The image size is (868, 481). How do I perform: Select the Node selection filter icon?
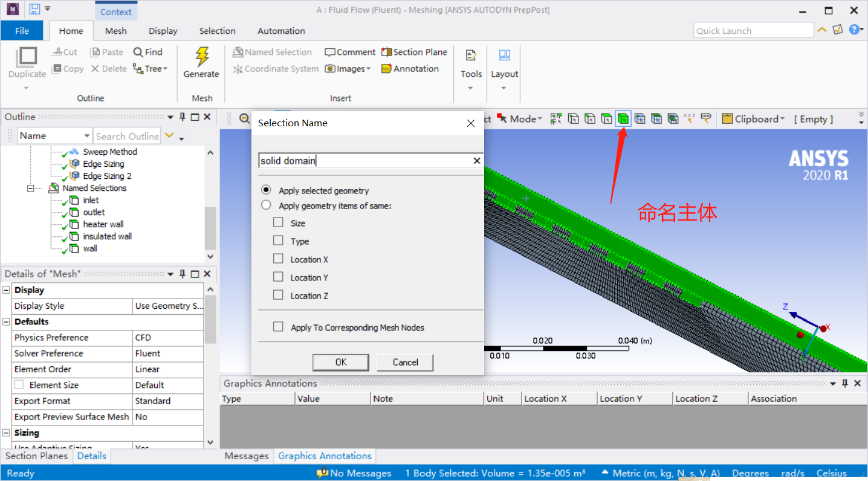(640, 119)
